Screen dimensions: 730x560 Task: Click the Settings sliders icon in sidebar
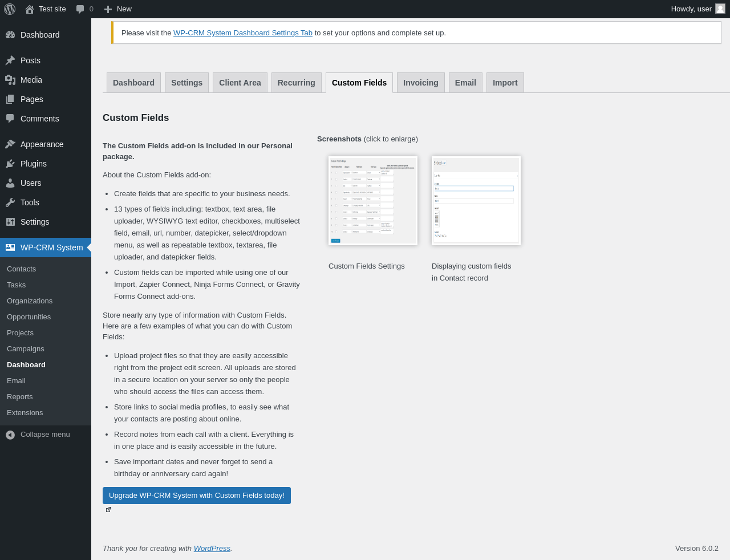10,222
